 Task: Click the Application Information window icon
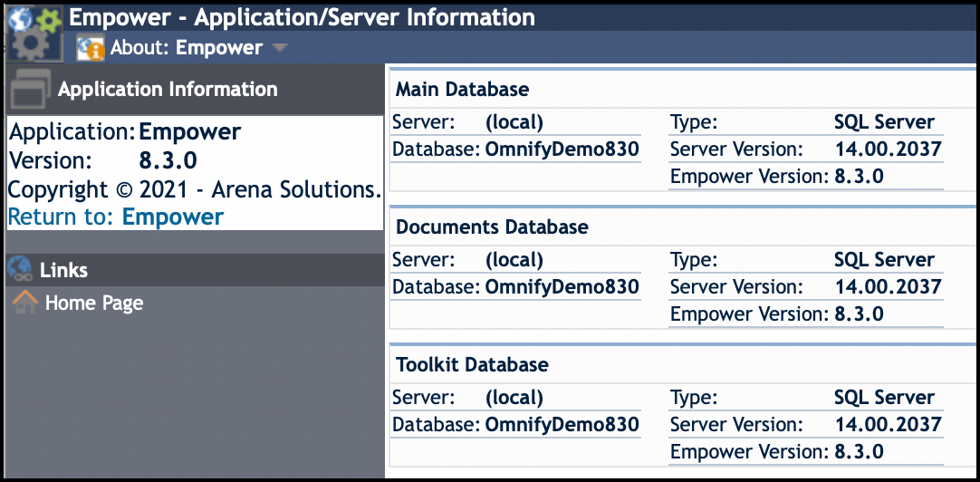click(29, 89)
